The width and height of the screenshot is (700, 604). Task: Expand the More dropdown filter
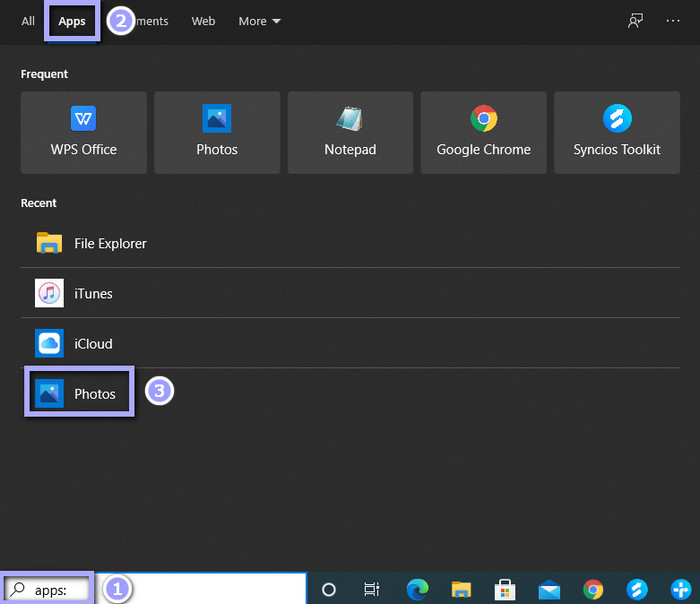(259, 21)
